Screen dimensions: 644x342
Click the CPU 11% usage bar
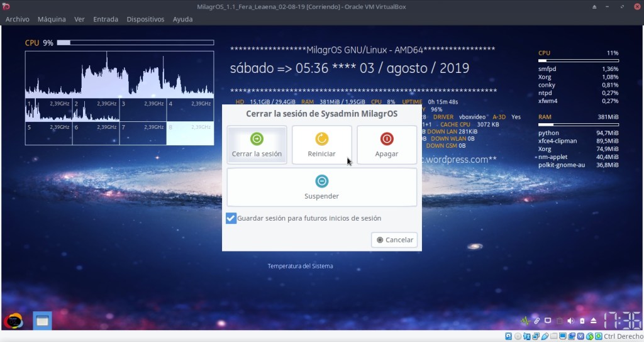579,61
